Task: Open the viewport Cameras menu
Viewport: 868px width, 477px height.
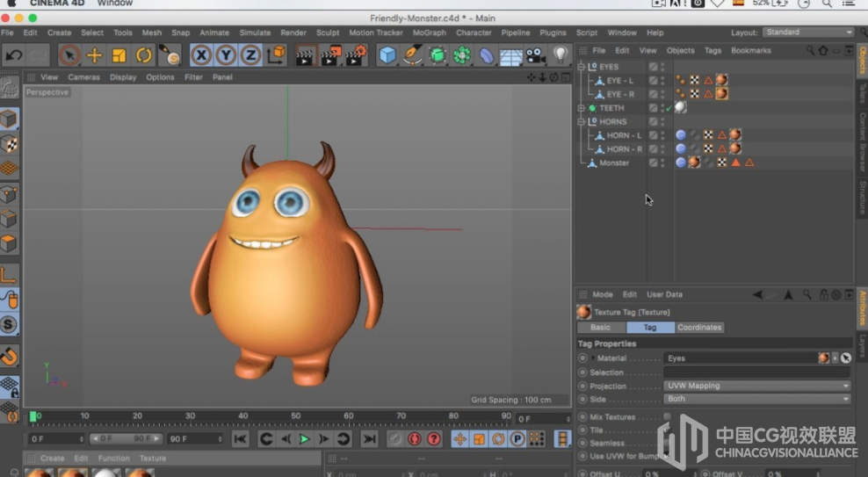Action: [83, 77]
